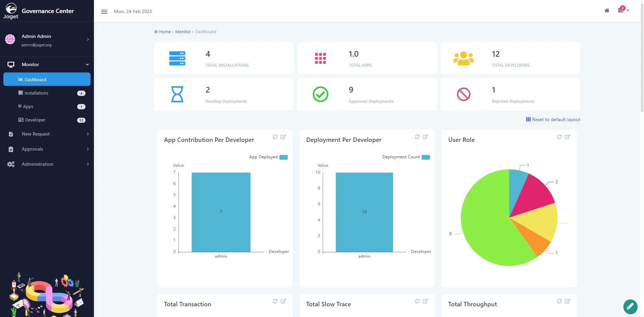Open Total Throughput widget external link icon
644x317 pixels.
point(568,301)
